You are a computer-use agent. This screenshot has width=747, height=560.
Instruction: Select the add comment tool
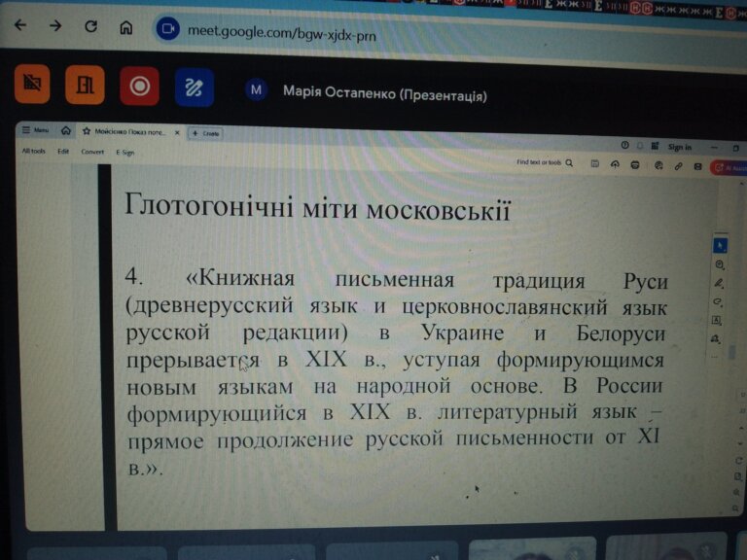pos(720,264)
